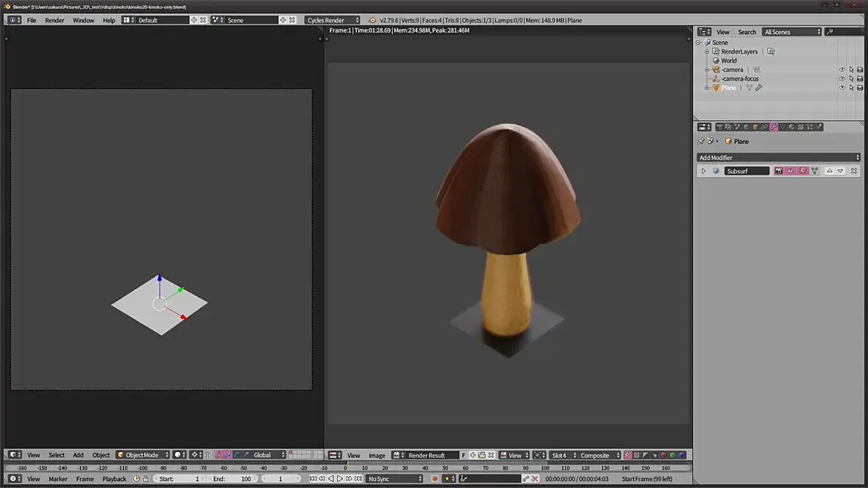Remove the Subsurf modifier with X icon
This screenshot has height=488, width=868.
coord(853,171)
